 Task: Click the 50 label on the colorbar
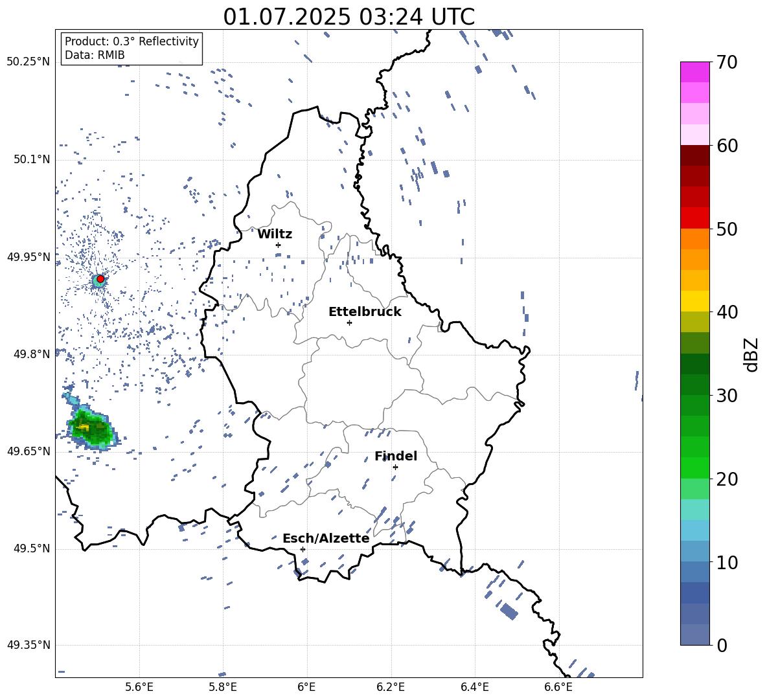(726, 229)
